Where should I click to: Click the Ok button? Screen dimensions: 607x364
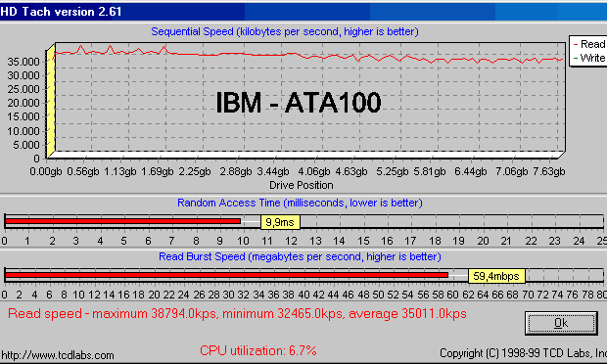[561, 323]
